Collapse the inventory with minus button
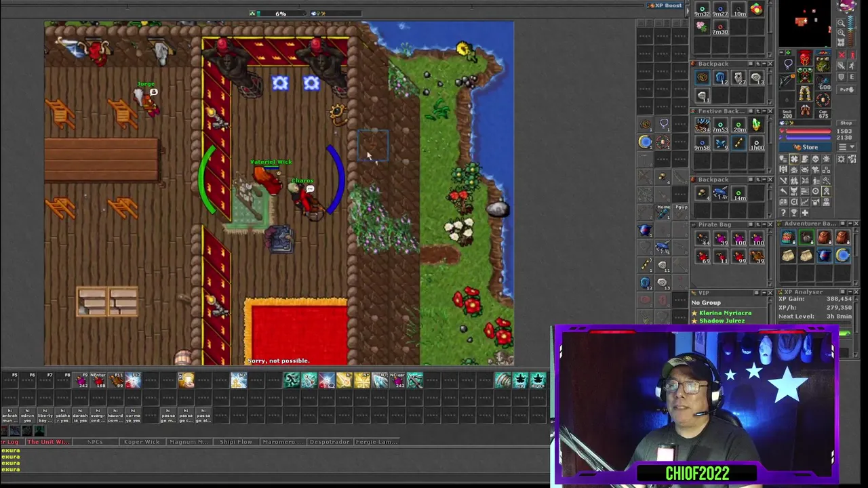 pyautogui.click(x=781, y=52)
